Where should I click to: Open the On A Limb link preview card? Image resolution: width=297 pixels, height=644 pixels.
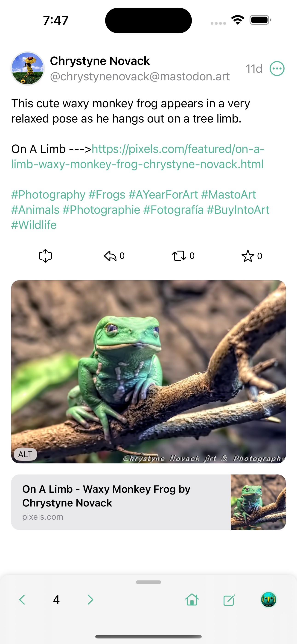[x=120, y=502]
